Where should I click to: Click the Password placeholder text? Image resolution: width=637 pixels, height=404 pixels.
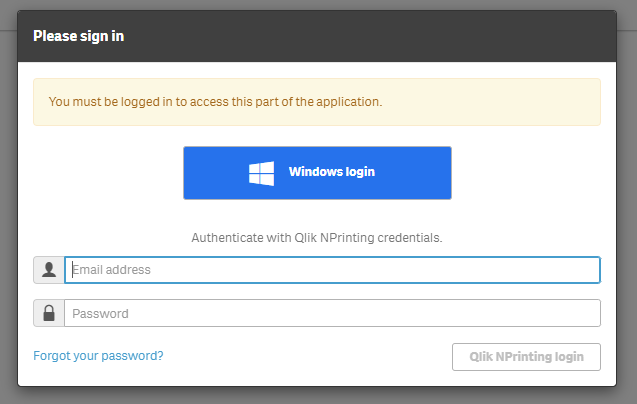click(100, 313)
